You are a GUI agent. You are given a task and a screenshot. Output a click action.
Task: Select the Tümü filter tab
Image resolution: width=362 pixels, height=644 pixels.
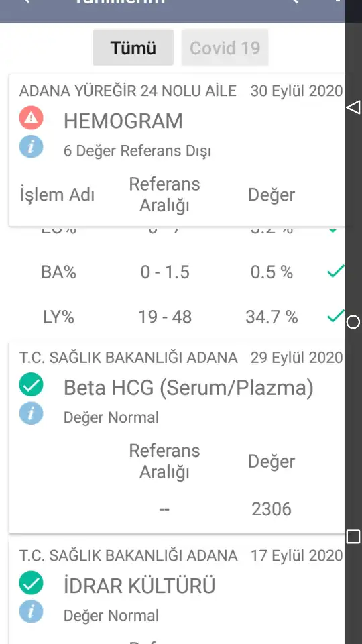coord(133,48)
